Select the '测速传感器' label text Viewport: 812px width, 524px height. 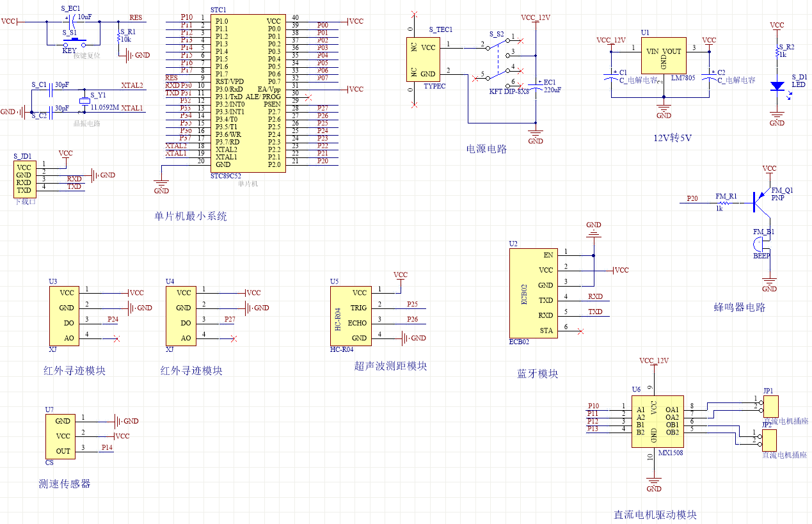[x=65, y=484]
